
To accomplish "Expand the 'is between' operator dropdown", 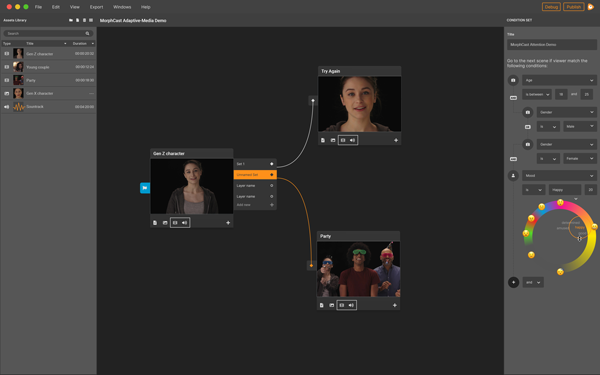I will 537,94.
